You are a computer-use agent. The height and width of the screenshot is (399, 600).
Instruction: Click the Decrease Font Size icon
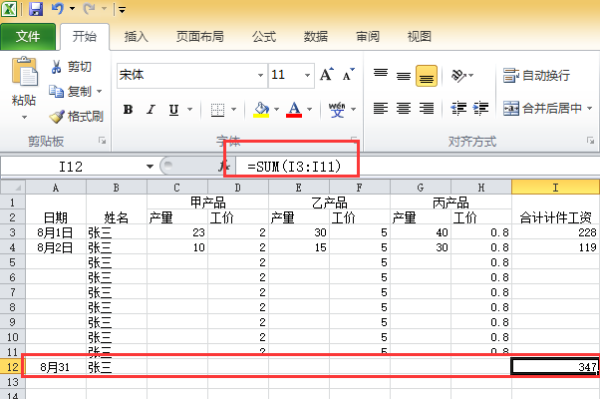[348, 75]
